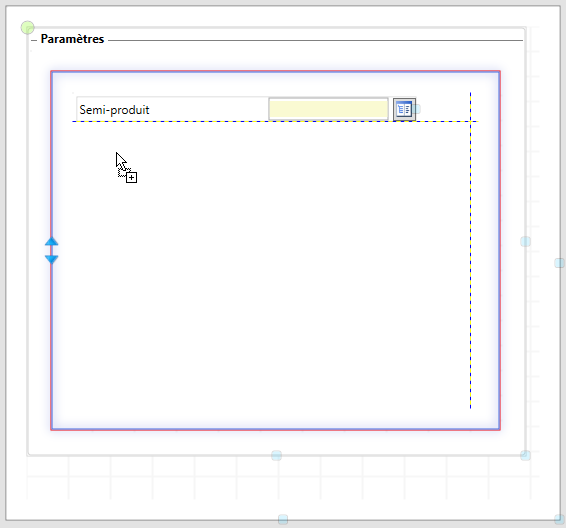Select the Semi-produit label text
Image resolution: width=566 pixels, height=528 pixels.
pyautogui.click(x=114, y=110)
